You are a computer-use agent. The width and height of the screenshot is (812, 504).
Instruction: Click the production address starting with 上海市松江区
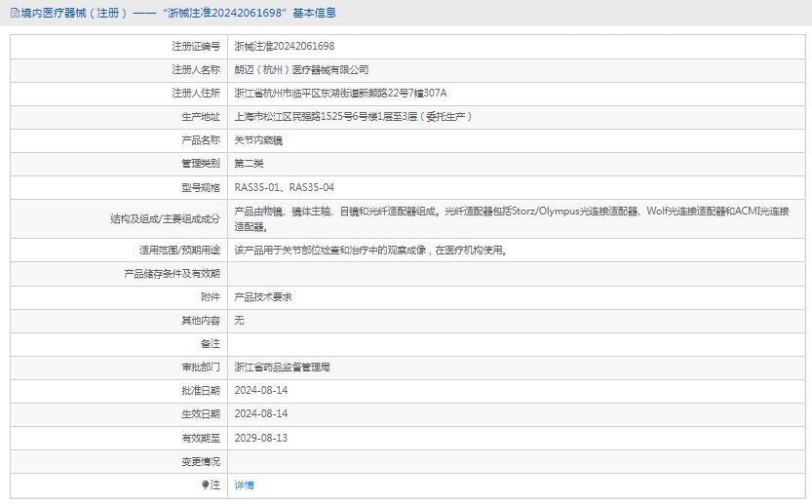tap(354, 116)
